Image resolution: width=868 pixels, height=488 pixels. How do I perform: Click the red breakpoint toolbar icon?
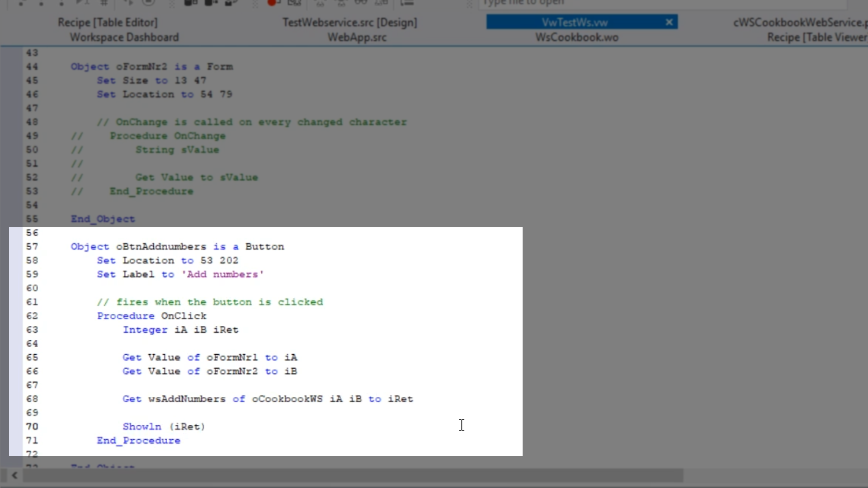click(x=272, y=3)
